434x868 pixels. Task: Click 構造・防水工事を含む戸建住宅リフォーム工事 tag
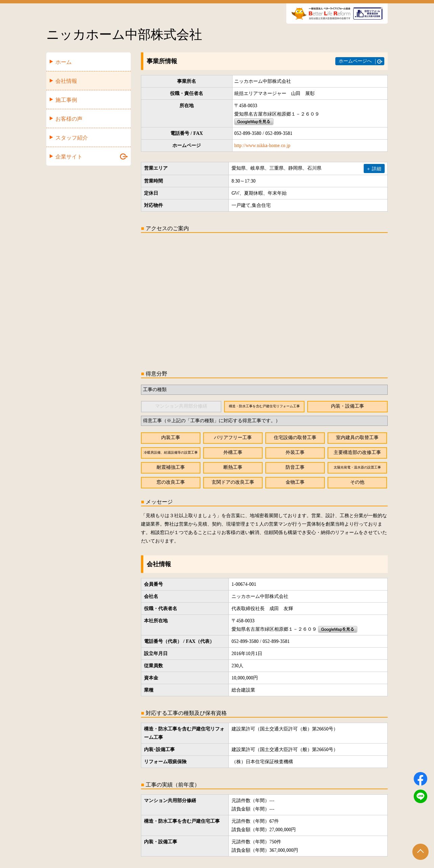coord(264,406)
